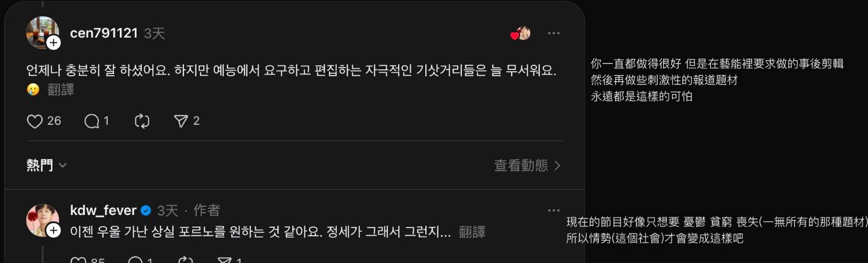Translate cen791121's post with 翻譯
This screenshot has height=263, width=868.
(61, 90)
